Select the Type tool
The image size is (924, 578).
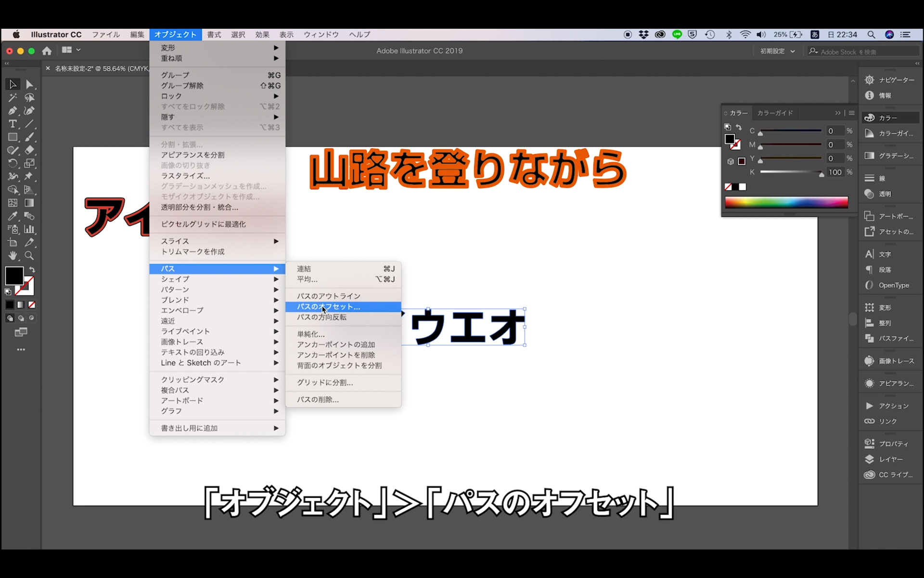(x=13, y=124)
